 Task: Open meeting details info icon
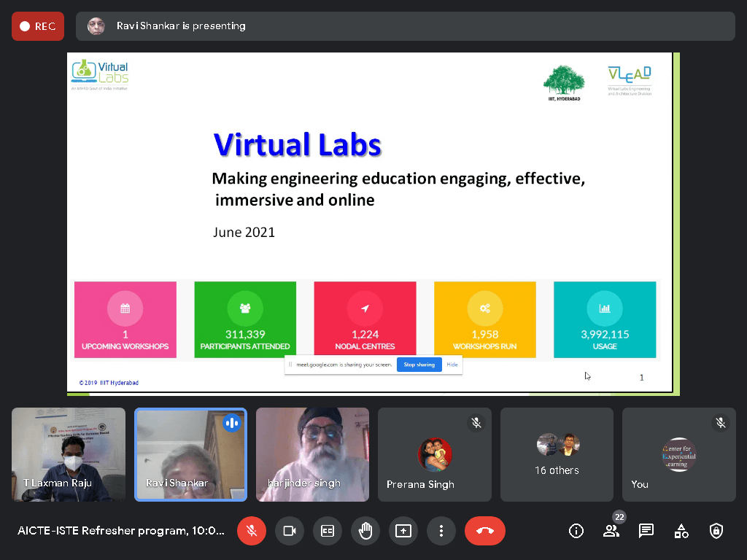pos(576,531)
